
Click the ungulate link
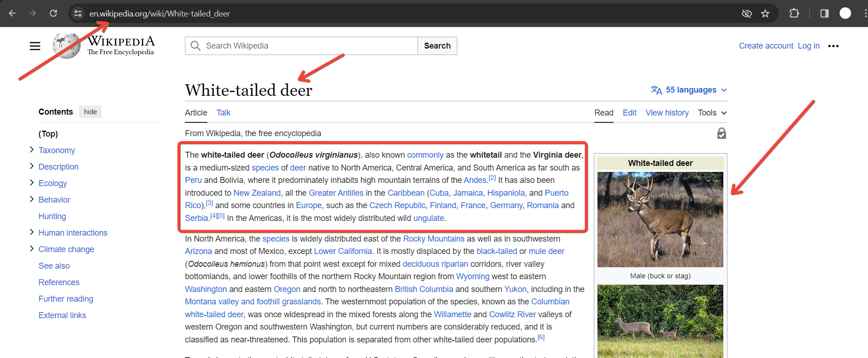click(429, 218)
